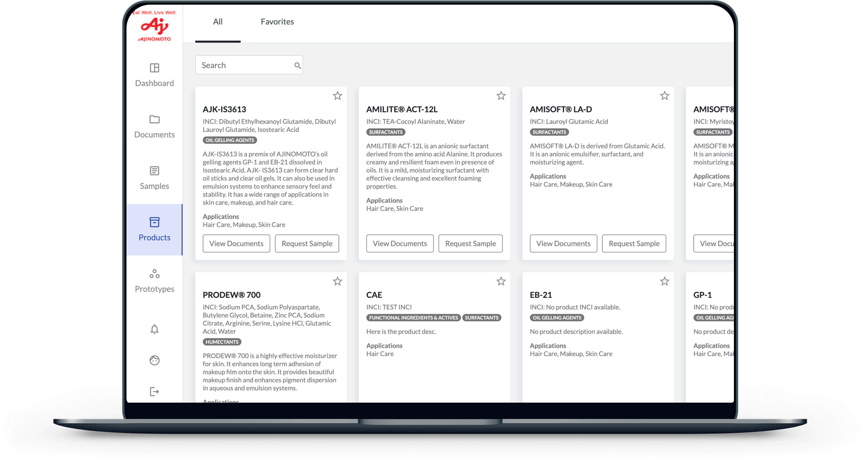Open the Dashboard sidebar icon
Viewport: 868px width, 461px height.
pyautogui.click(x=154, y=68)
